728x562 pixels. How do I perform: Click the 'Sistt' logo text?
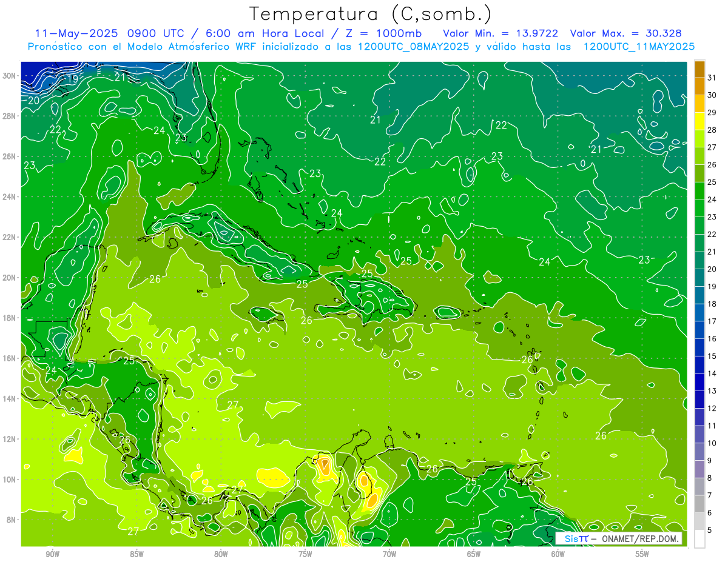pyautogui.click(x=576, y=538)
